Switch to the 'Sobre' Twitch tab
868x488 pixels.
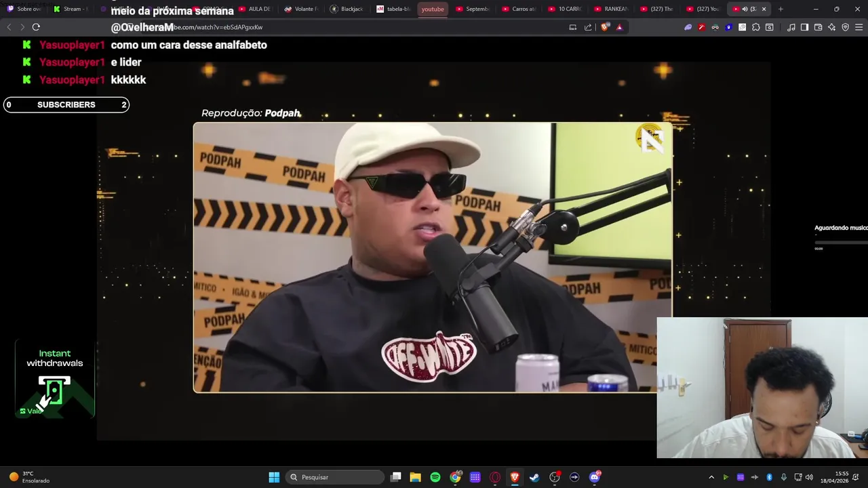(x=24, y=9)
